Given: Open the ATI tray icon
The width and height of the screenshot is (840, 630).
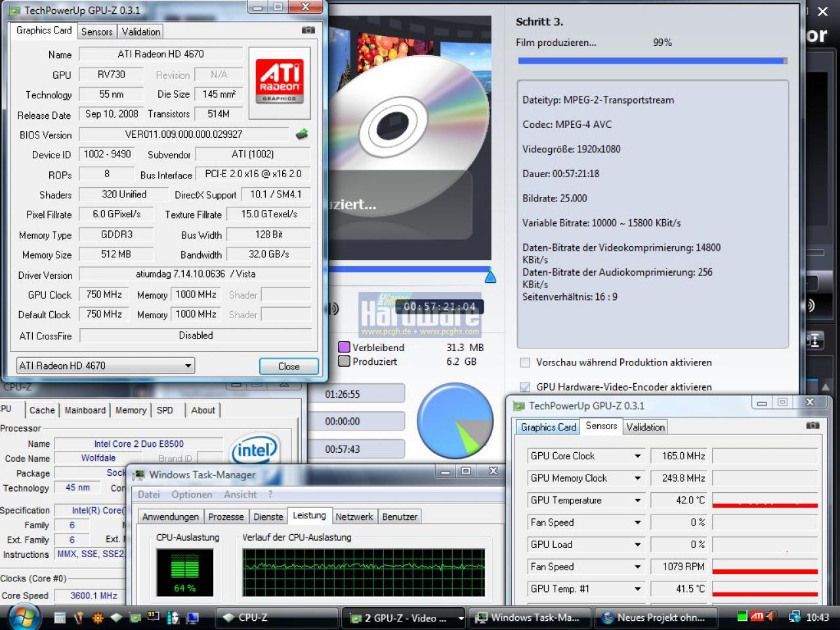Looking at the screenshot, I should 757,616.
